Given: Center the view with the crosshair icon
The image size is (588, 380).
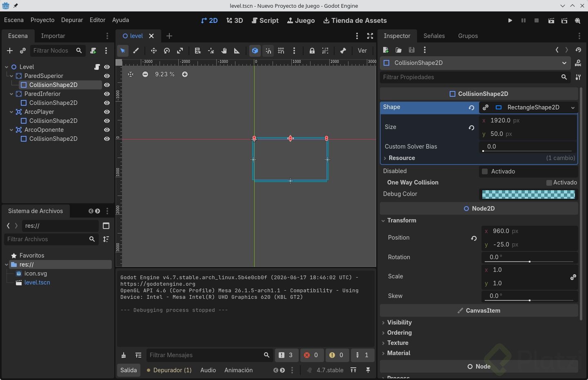Looking at the screenshot, I should click(x=131, y=74).
